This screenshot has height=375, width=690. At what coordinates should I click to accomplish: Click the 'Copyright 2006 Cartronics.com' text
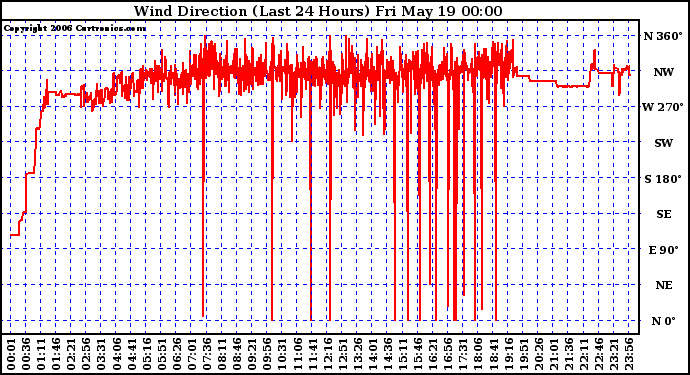[75, 28]
